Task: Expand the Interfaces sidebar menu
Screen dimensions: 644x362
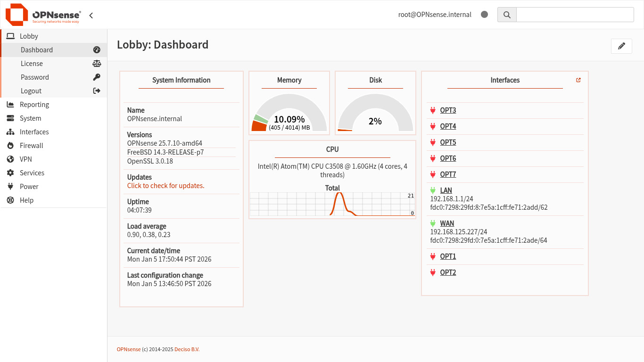Action: point(54,132)
